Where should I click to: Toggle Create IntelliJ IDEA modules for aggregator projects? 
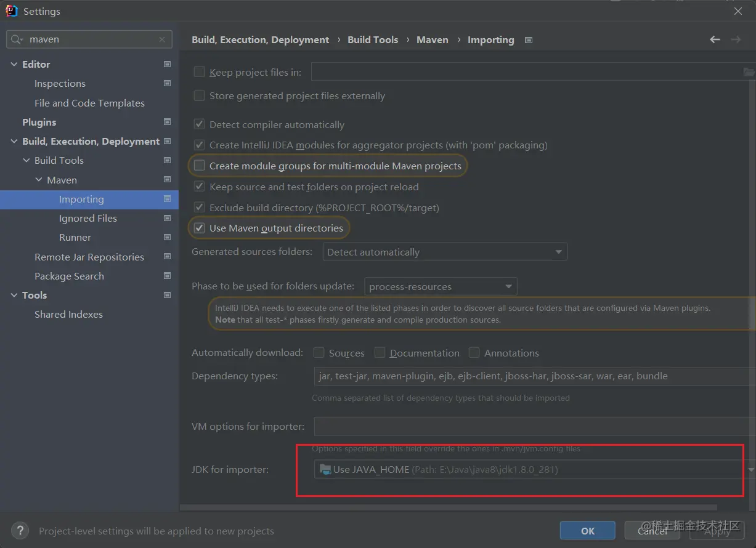pyautogui.click(x=199, y=145)
